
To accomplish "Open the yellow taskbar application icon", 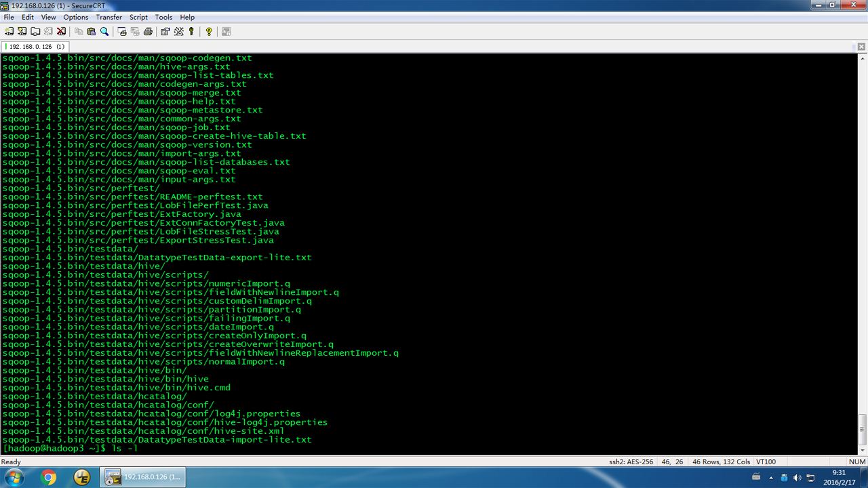I will [82, 478].
